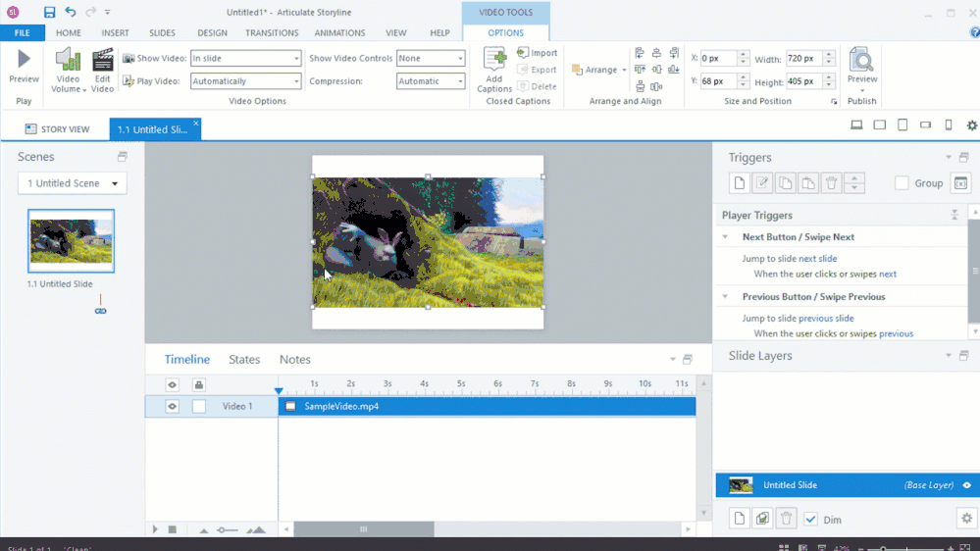980x551 pixels.
Task: Create a new trigger in Triggers panel
Action: tap(739, 183)
